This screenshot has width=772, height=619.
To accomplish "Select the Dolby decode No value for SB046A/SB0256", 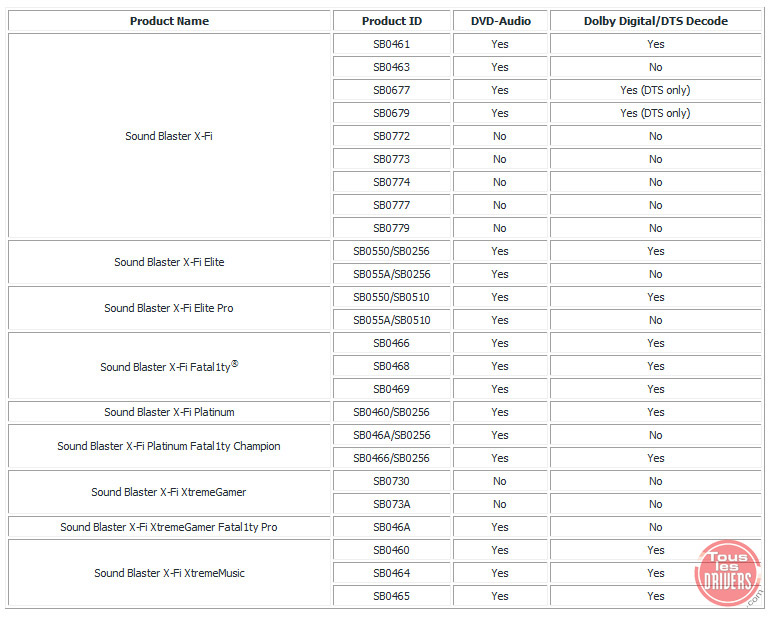I will [x=655, y=435].
